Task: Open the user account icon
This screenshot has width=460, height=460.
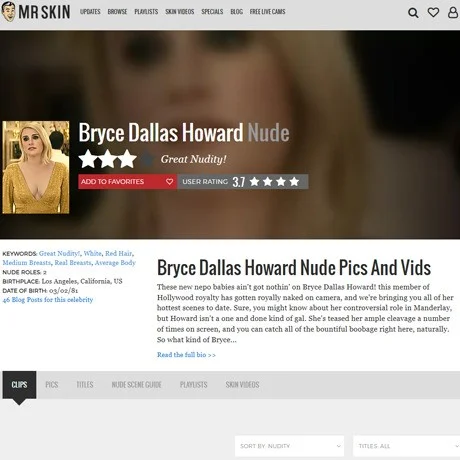Action: 453,13
